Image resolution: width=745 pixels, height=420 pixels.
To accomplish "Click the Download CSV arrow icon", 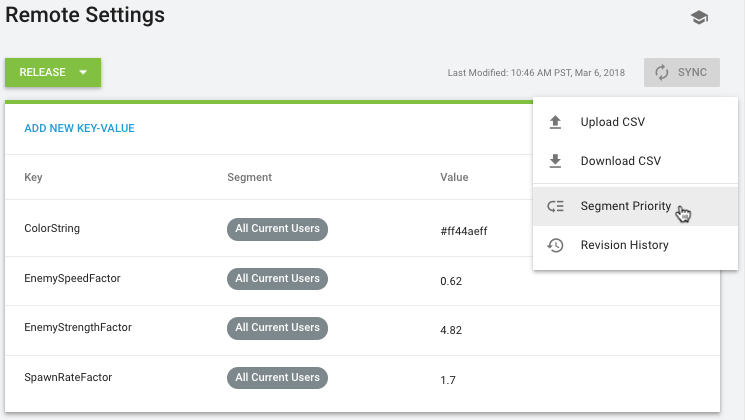I will pos(556,161).
